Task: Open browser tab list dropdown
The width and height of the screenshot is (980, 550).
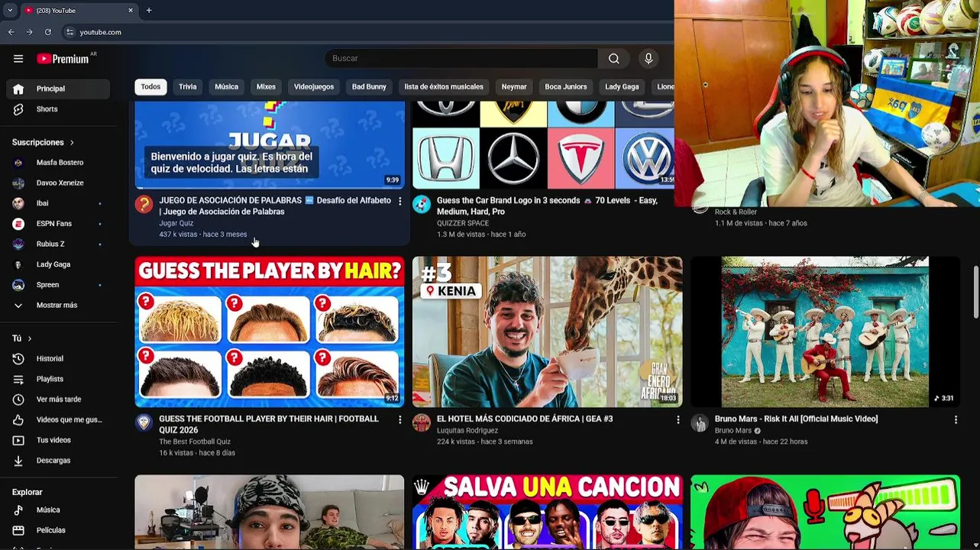Action: [x=10, y=10]
